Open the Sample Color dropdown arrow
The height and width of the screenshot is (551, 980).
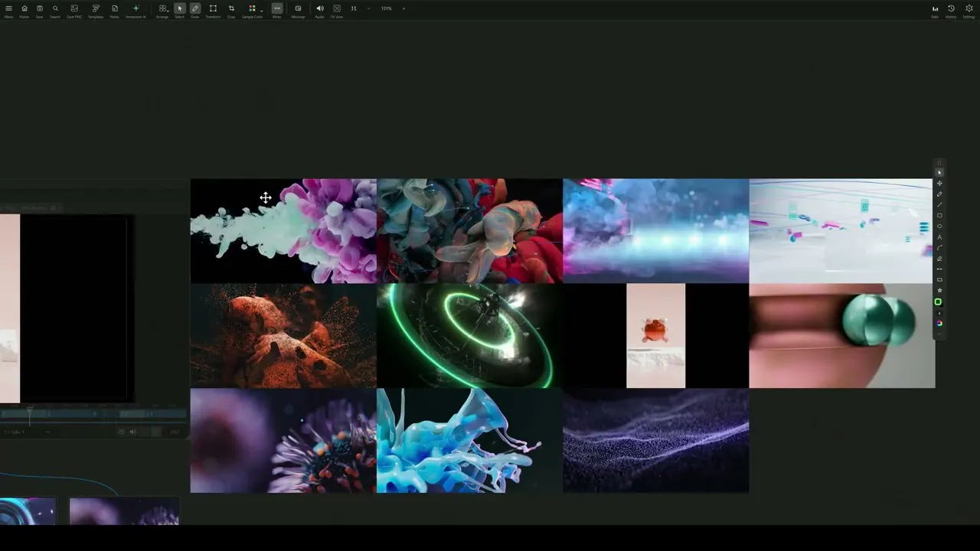pos(261,9)
